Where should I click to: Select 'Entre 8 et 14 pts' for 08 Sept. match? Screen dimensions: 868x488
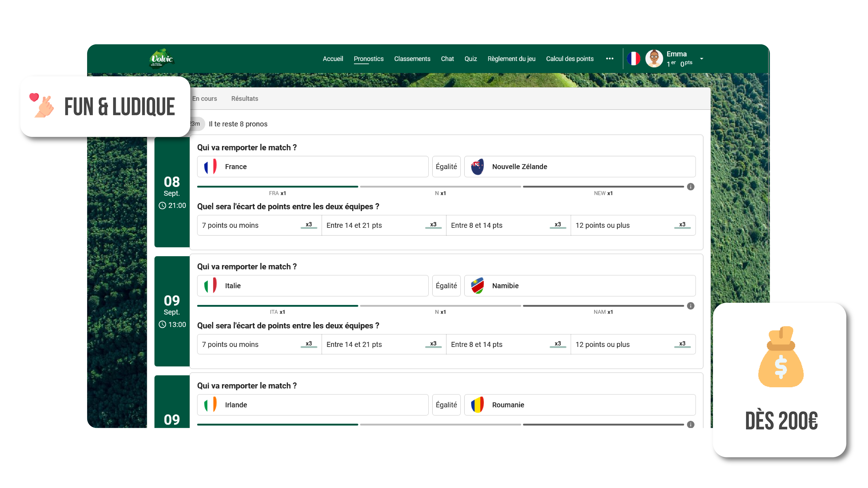[508, 225]
